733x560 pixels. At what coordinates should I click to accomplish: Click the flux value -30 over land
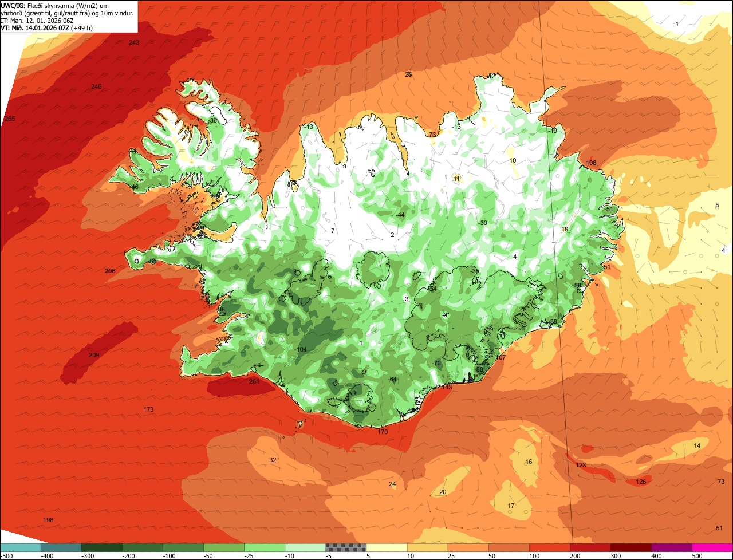[482, 223]
